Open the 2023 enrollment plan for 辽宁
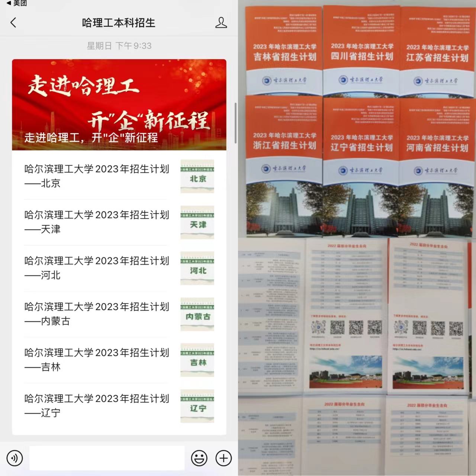Viewport: 476px width, 476px height. 97,406
